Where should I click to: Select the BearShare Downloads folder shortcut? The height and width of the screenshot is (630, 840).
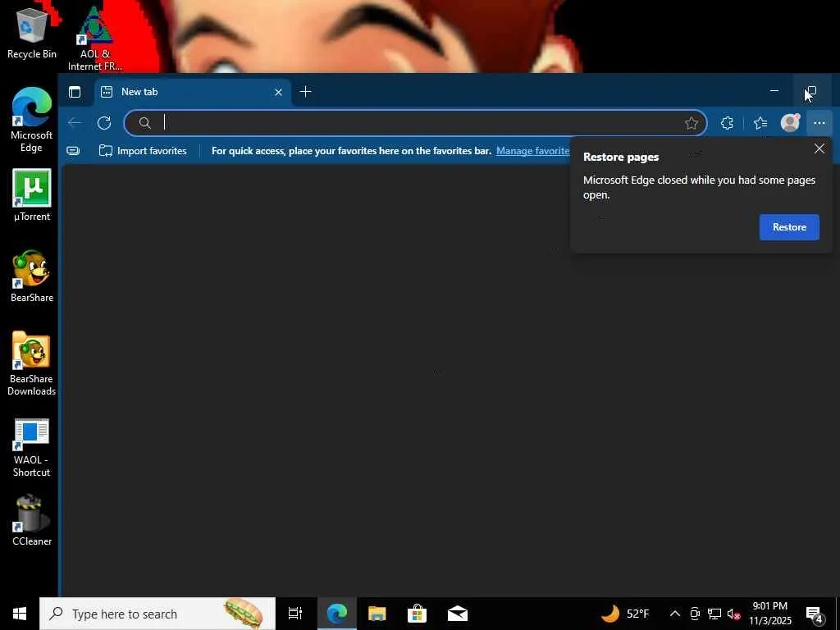pos(32,363)
